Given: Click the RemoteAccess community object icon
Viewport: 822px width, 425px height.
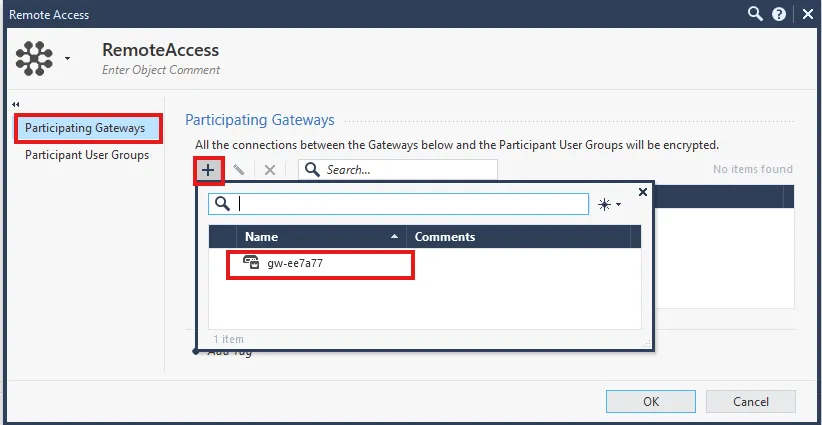Looking at the screenshot, I should (x=34, y=58).
